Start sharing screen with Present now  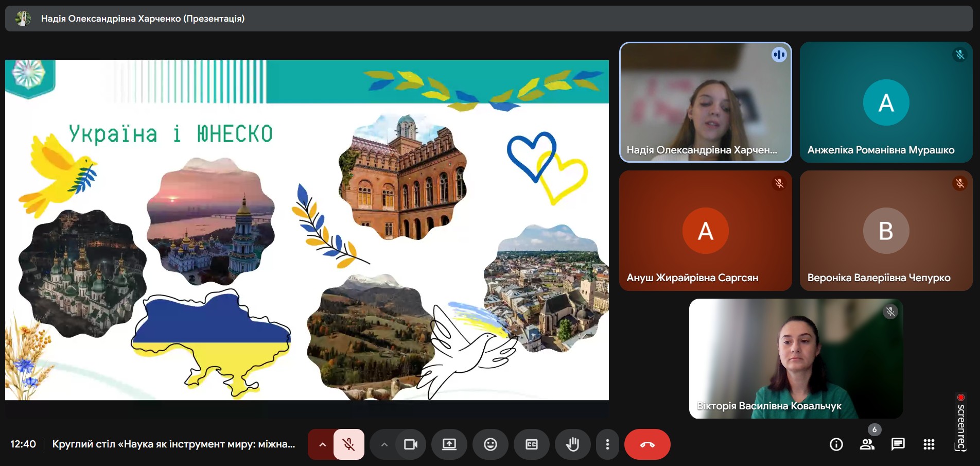[x=449, y=444]
